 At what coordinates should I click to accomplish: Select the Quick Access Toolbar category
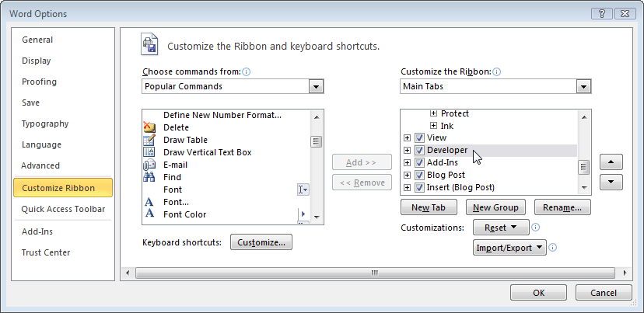(63, 209)
